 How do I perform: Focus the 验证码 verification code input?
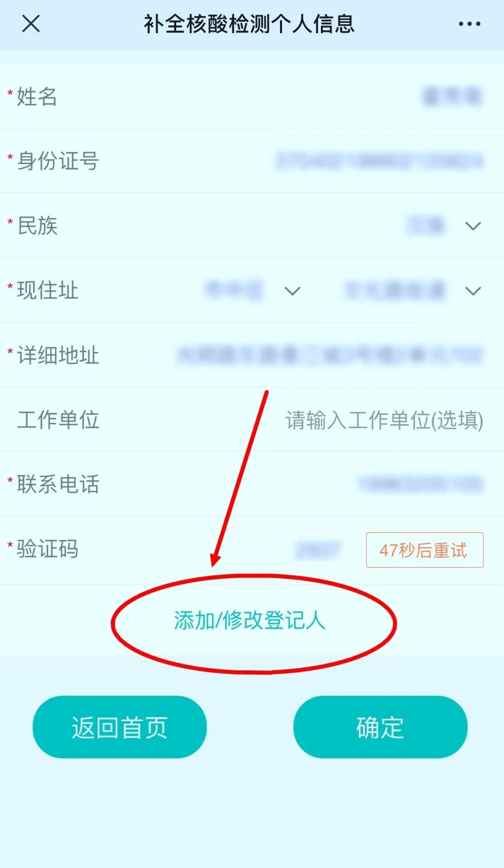pos(317,550)
